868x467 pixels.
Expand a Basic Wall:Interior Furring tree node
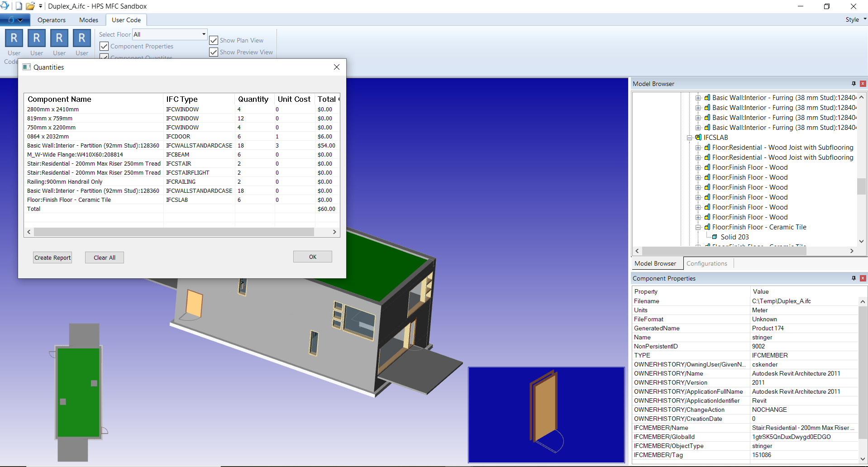click(x=699, y=97)
